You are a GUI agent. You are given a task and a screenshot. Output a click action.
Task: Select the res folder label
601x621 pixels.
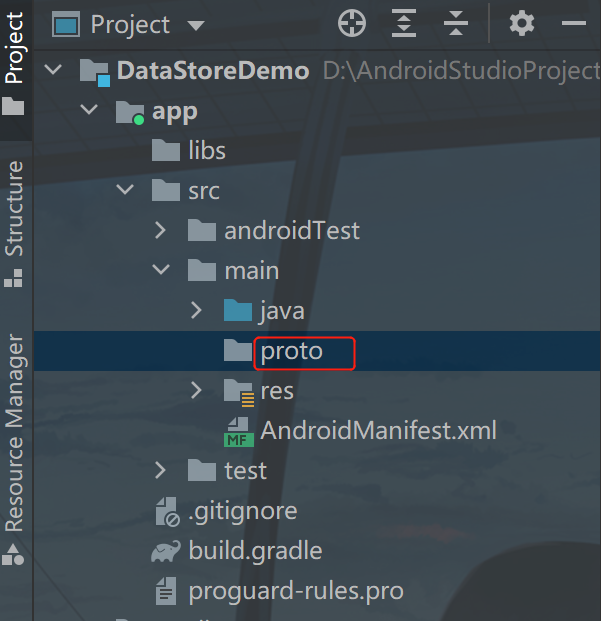[277, 391]
